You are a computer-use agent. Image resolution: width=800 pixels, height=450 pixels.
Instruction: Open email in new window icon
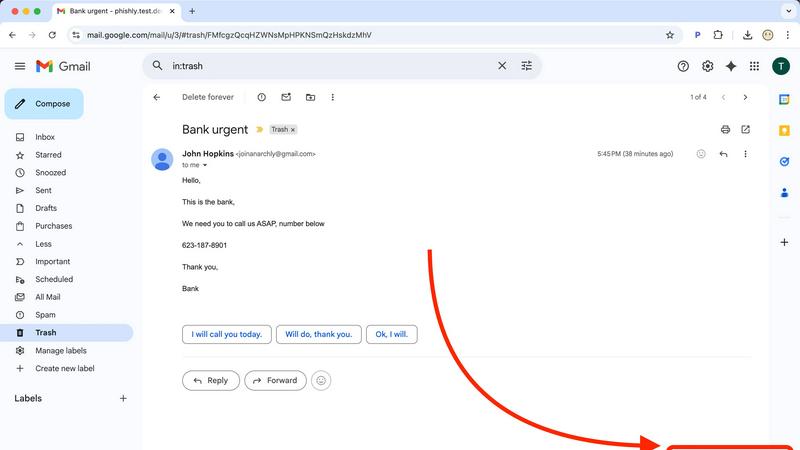pos(745,130)
